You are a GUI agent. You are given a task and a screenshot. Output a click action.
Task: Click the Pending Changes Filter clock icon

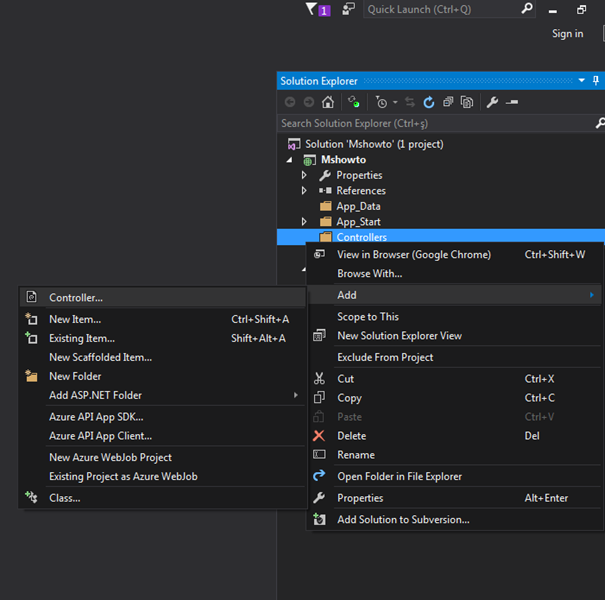(x=381, y=102)
